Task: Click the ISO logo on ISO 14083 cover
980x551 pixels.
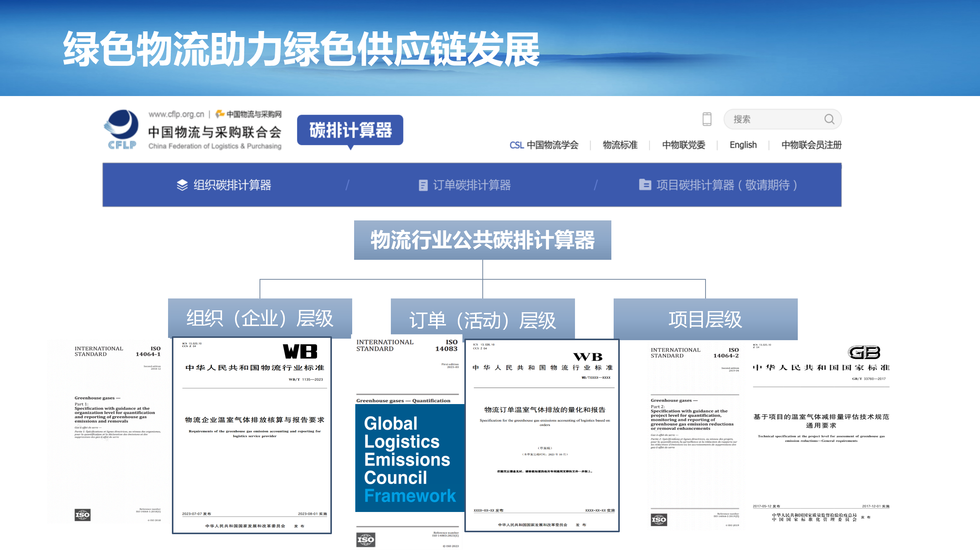Action: 366,540
